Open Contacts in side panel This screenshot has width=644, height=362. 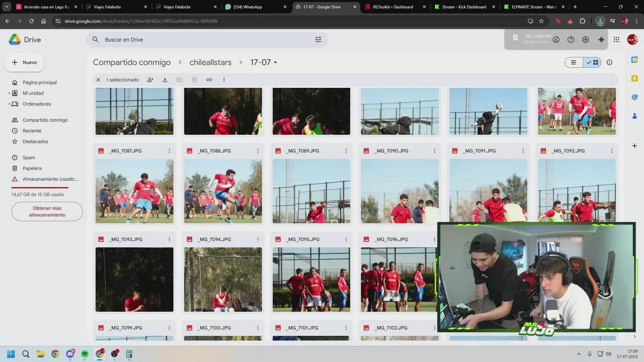click(x=634, y=116)
